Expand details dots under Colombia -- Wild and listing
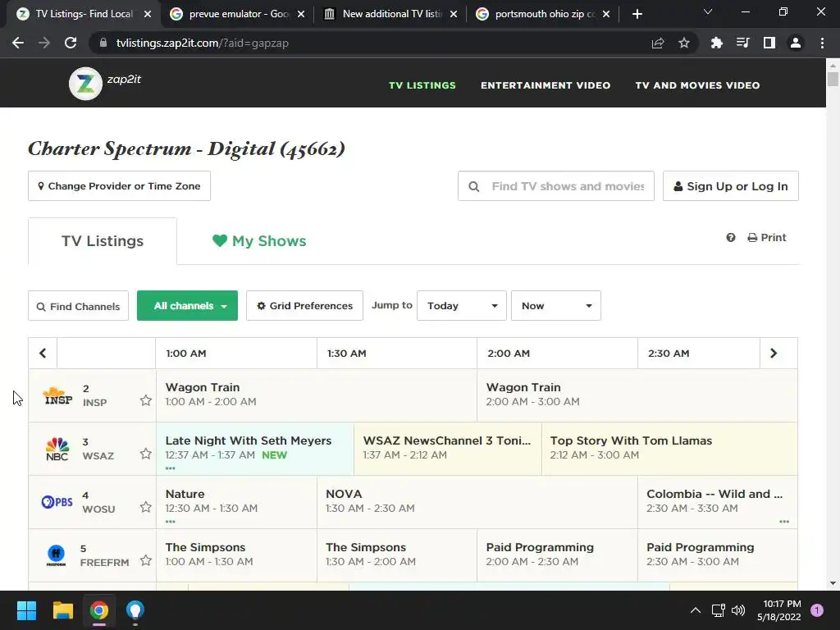 click(784, 521)
